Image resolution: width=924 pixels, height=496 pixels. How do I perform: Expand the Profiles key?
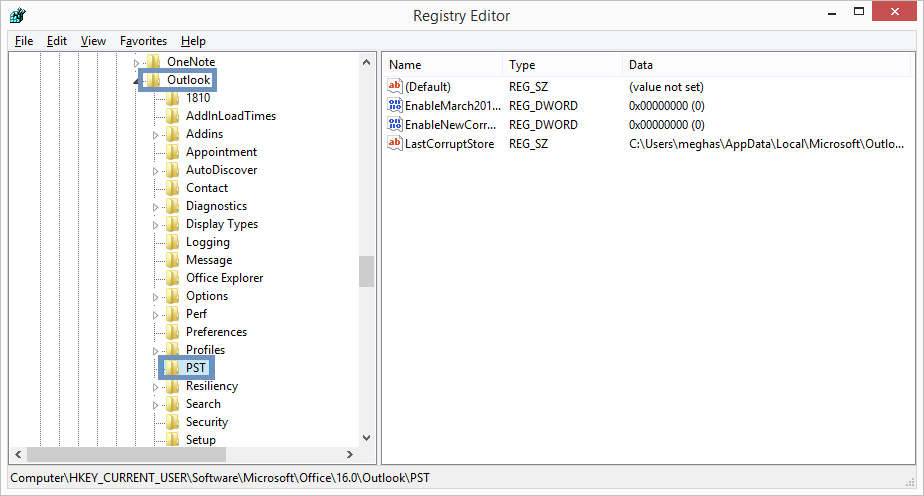[x=156, y=350]
